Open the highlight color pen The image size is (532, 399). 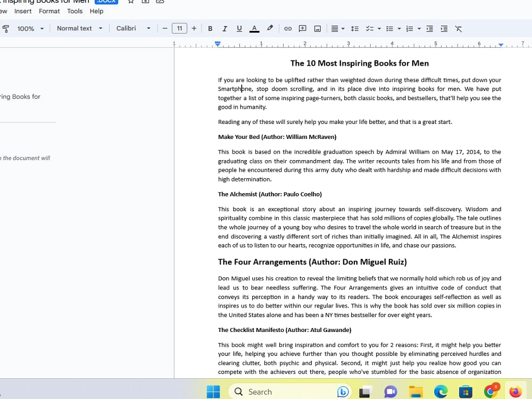coord(270,29)
